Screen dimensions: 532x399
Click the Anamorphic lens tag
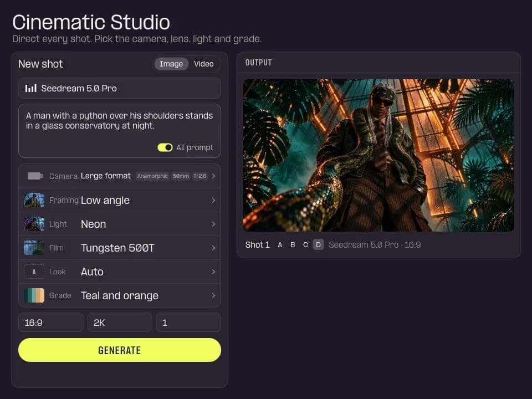pyautogui.click(x=152, y=176)
